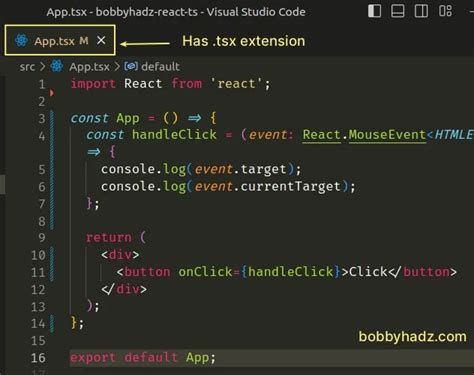This screenshot has width=474, height=375.
Task: Select the App.tsx editor tab
Action: (x=60, y=40)
